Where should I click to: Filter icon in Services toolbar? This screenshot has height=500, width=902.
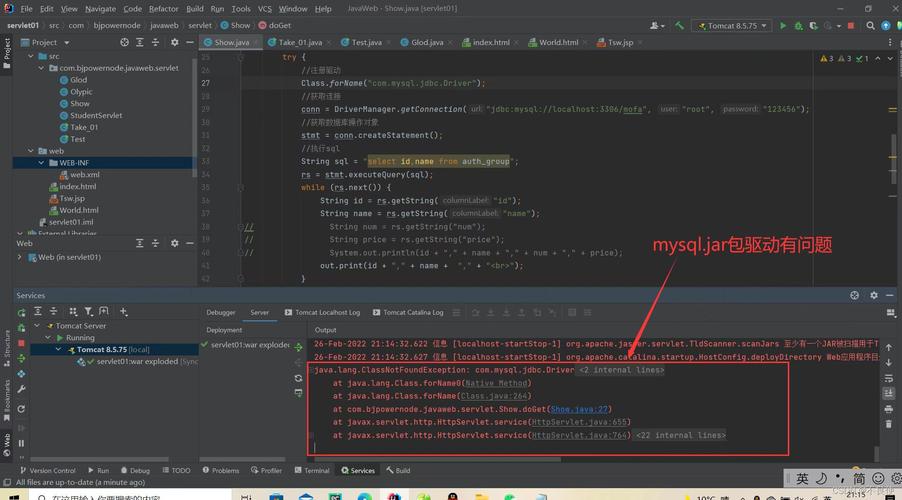pos(88,311)
